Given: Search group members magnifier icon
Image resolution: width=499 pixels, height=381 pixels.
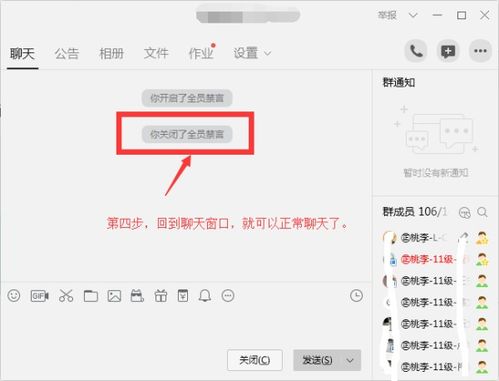Looking at the screenshot, I should click(x=482, y=212).
